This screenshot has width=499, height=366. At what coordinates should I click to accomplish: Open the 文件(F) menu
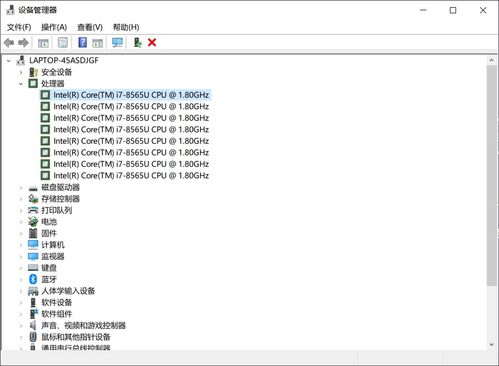click(19, 27)
